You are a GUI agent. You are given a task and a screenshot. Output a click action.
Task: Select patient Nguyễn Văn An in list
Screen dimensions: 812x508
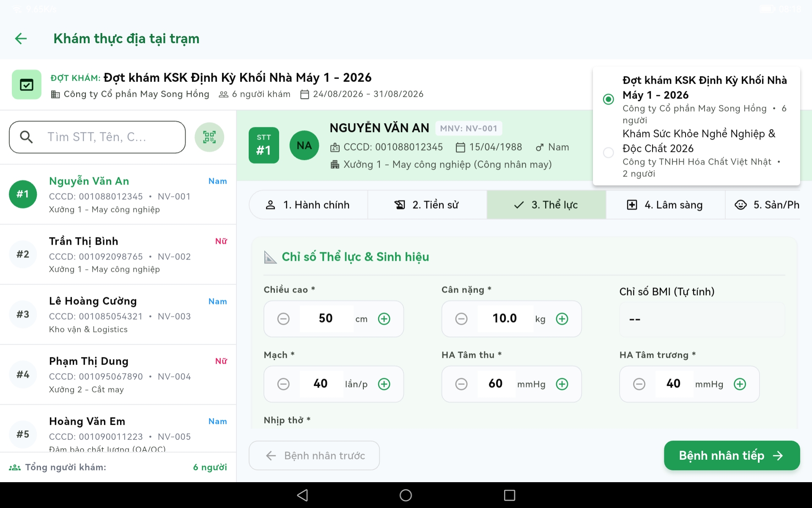(x=118, y=194)
